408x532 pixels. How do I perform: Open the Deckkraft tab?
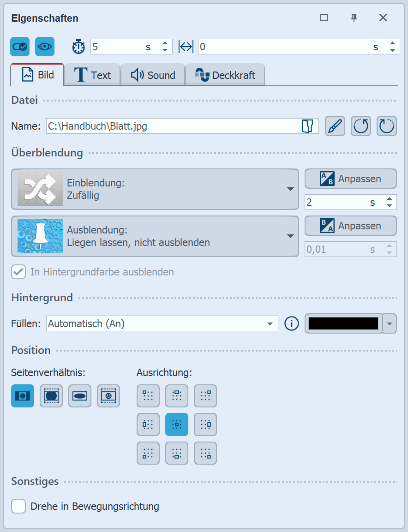pos(225,74)
